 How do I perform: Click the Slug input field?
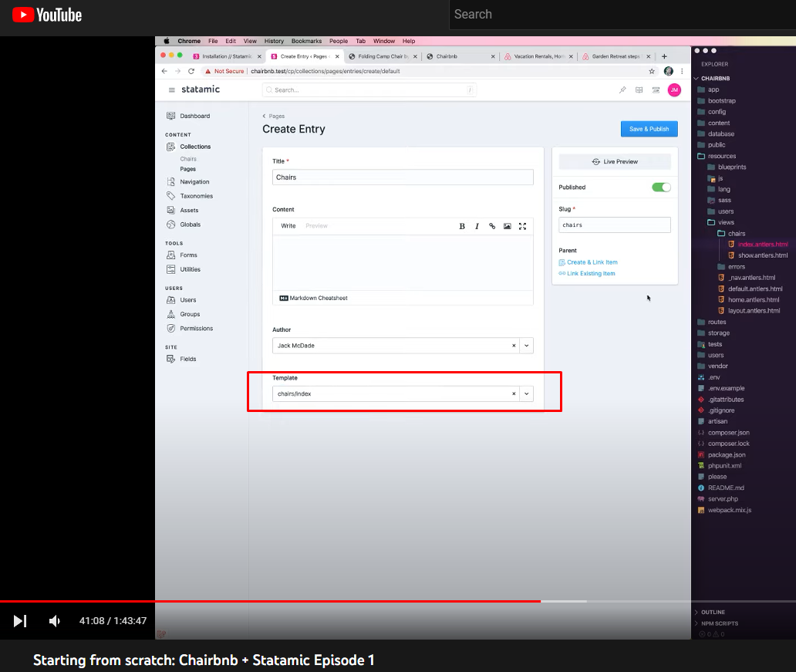coord(614,225)
